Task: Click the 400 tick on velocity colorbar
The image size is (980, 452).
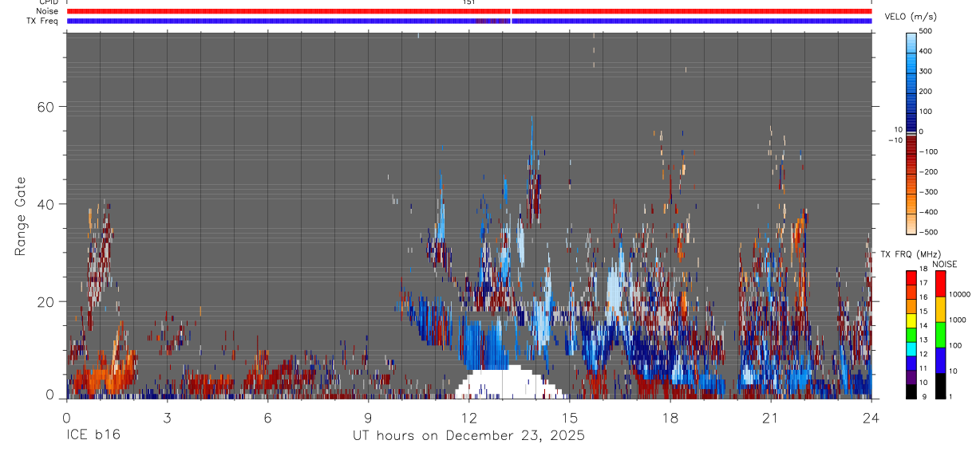Action: tap(927, 51)
